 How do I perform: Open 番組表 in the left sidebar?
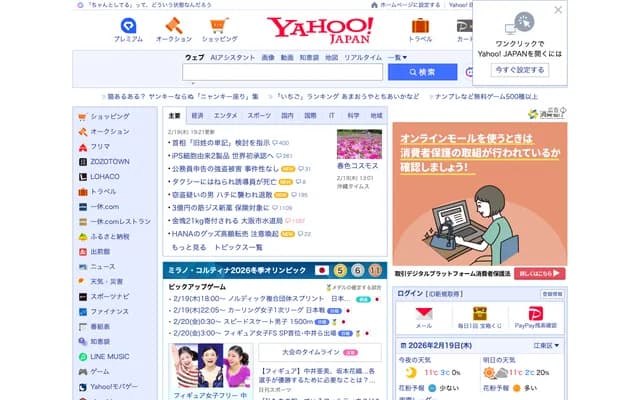tap(100, 327)
